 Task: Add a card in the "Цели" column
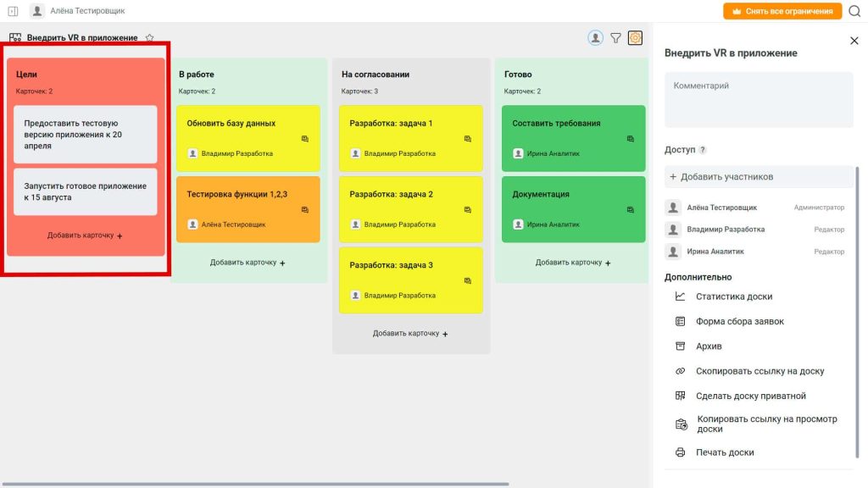click(85, 236)
